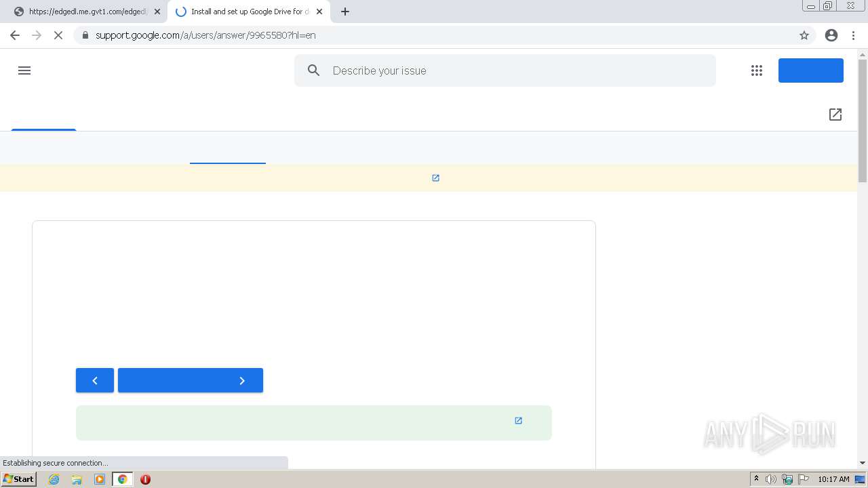The width and height of the screenshot is (868, 488).
Task: View site information lock icon
Action: point(85,35)
